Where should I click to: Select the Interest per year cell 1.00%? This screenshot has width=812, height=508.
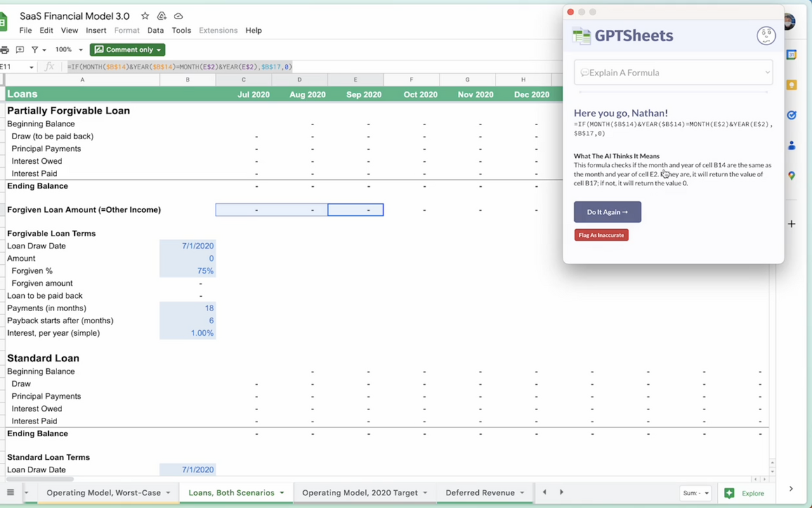(x=188, y=333)
